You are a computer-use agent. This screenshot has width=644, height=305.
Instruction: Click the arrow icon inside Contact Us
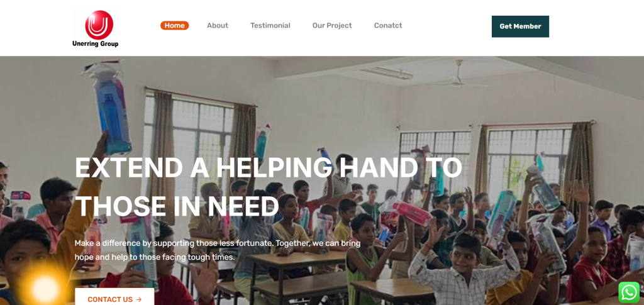[139, 300]
